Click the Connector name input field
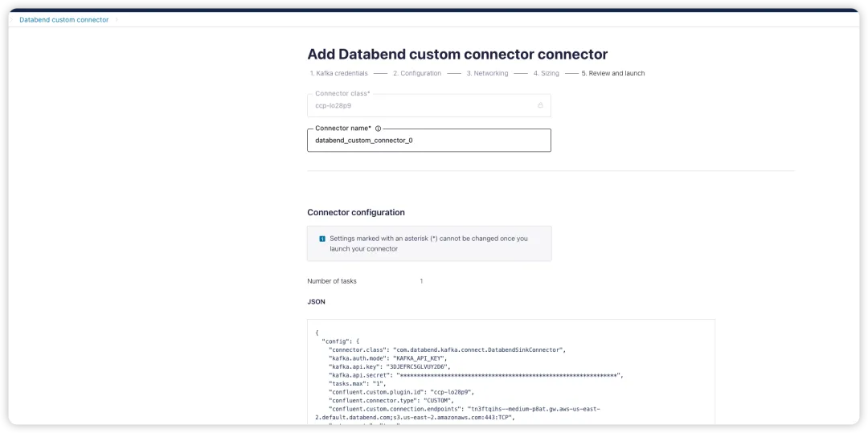This screenshot has height=433, width=868. click(x=429, y=141)
